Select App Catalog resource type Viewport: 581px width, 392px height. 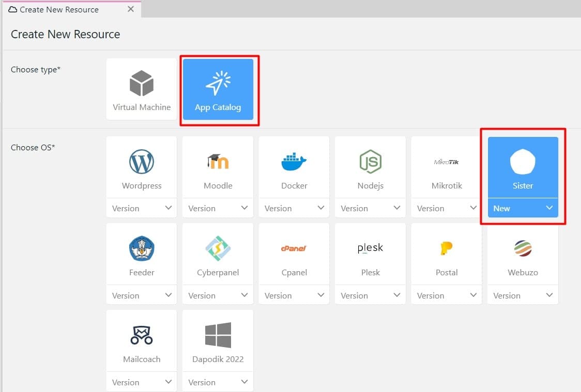[x=218, y=89]
